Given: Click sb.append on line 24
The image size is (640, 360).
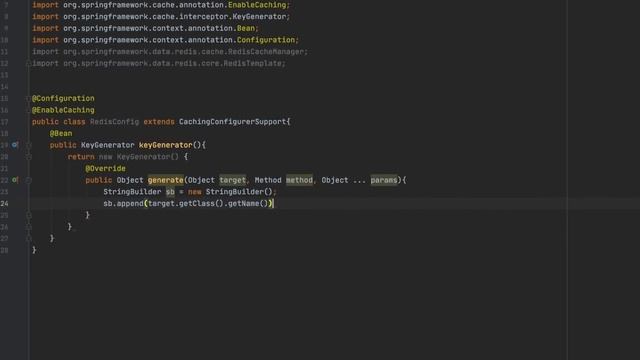Looking at the screenshot, I should (123, 203).
